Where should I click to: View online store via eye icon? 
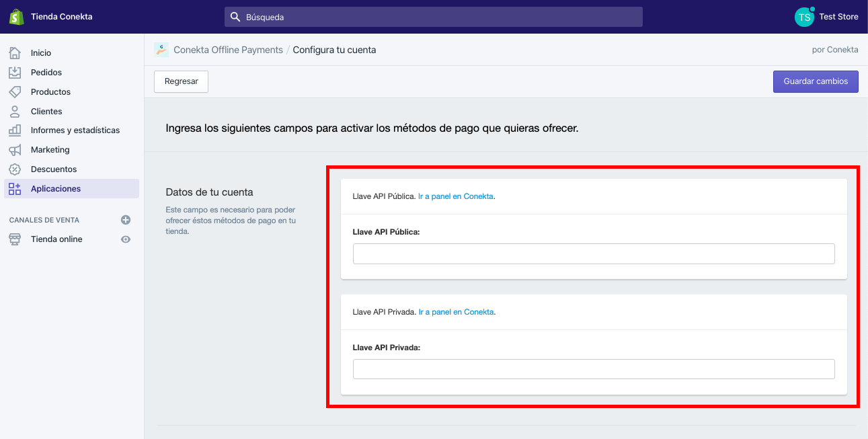pyautogui.click(x=126, y=239)
